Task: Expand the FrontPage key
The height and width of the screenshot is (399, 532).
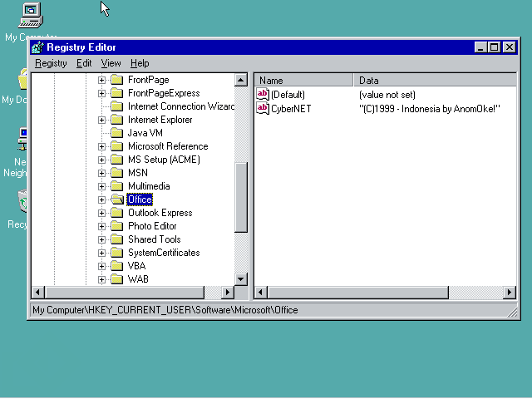Action: pos(101,80)
